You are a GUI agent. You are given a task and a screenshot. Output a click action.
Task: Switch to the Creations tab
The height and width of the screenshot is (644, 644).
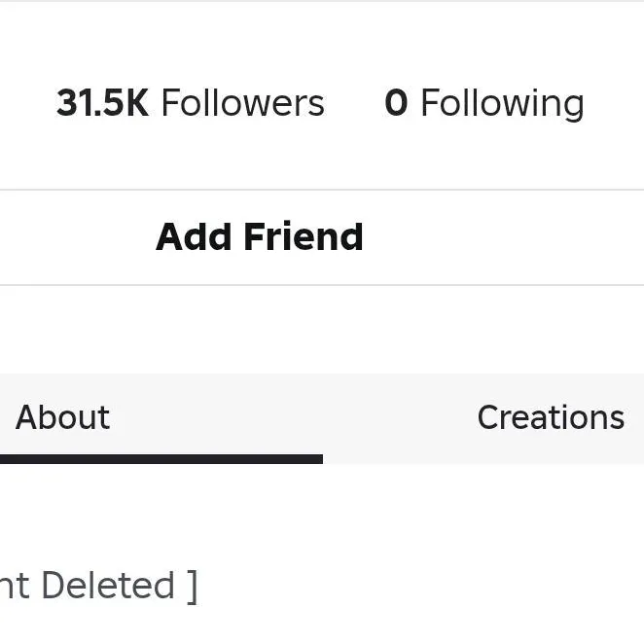point(550,417)
